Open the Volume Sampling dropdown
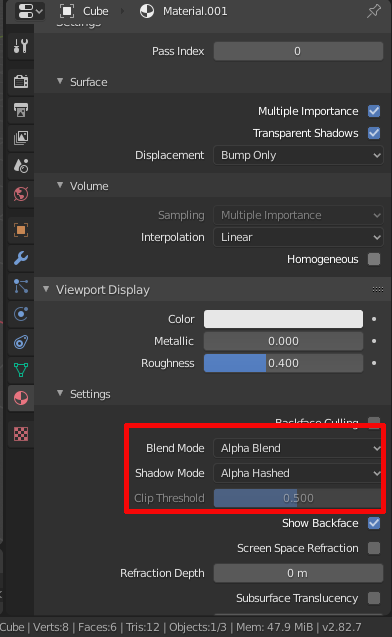The height and width of the screenshot is (637, 392). (x=298, y=215)
